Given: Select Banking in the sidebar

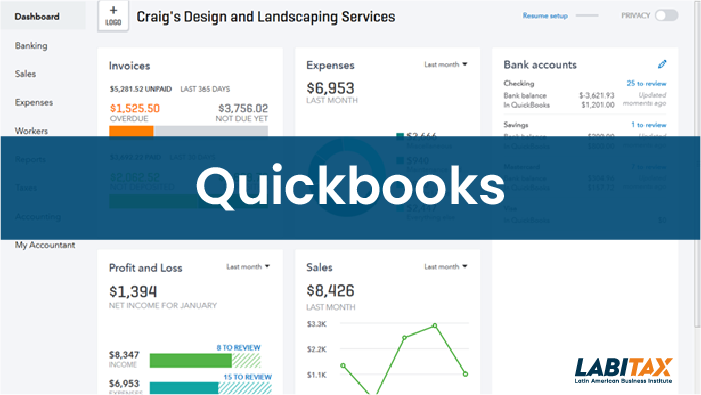Looking at the screenshot, I should pos(31,46).
